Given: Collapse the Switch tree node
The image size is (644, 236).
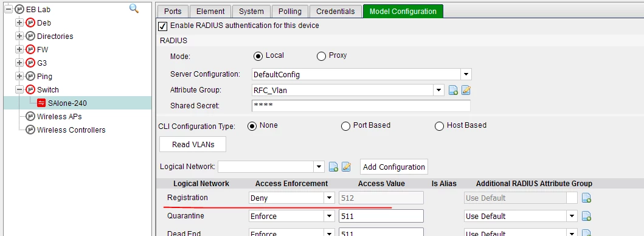Looking at the screenshot, I should point(19,89).
